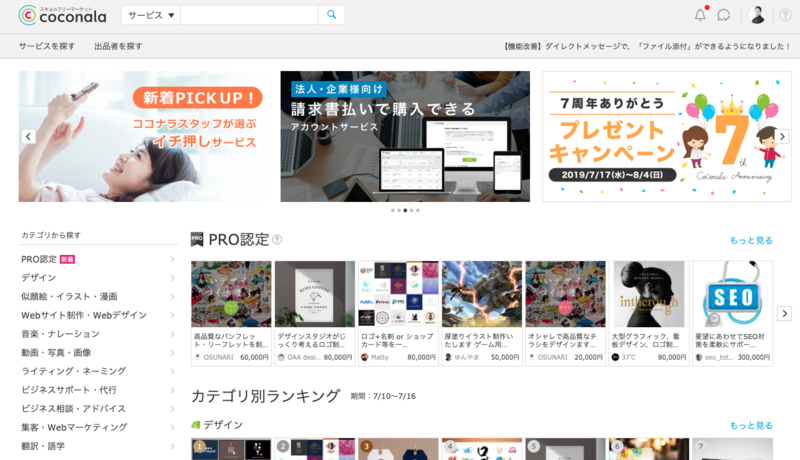Open the サービス search type dropdown

click(x=151, y=15)
